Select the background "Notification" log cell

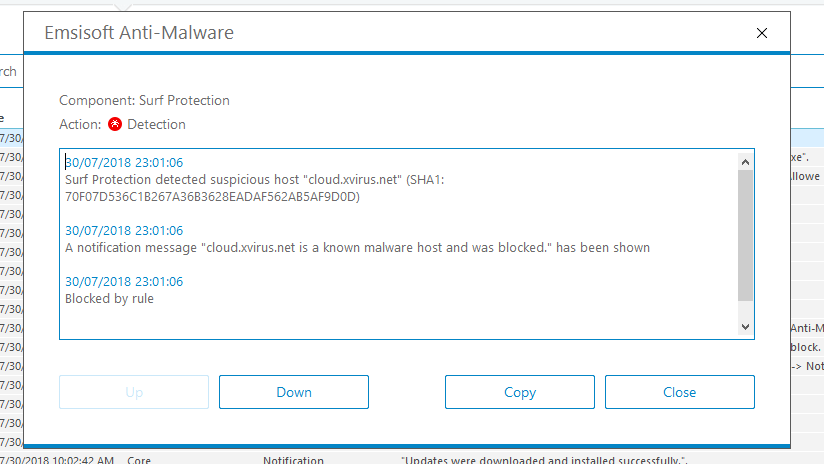[x=293, y=460]
